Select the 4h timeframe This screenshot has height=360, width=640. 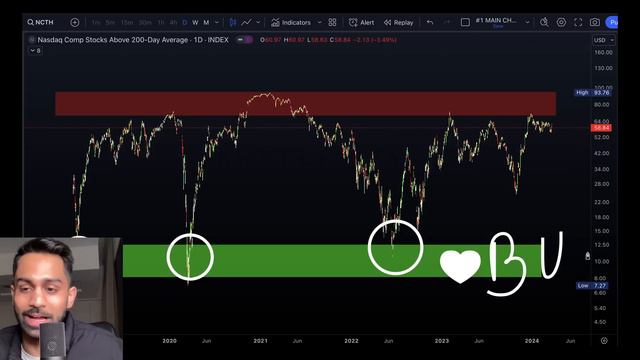(173, 22)
